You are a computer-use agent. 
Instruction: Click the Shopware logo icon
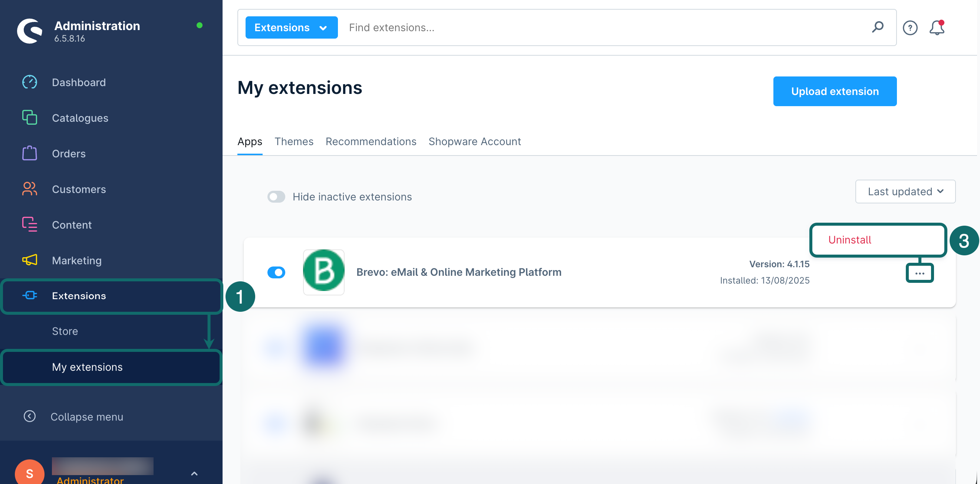coord(30,31)
